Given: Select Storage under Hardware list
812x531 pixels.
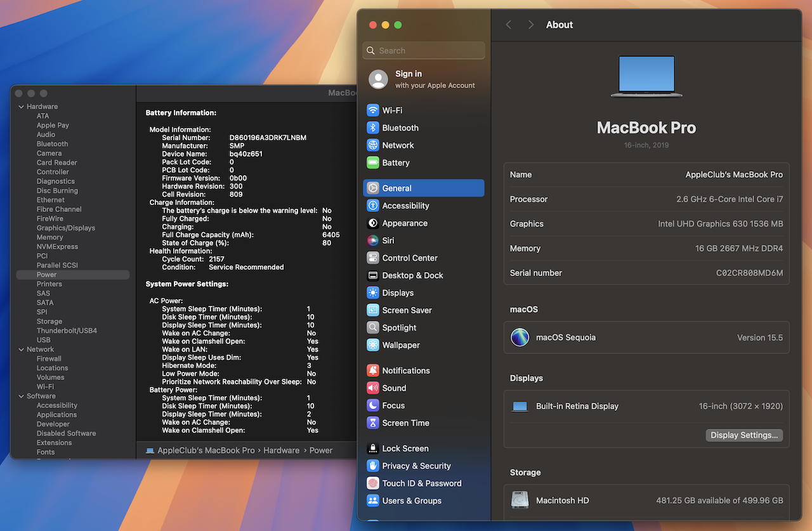Looking at the screenshot, I should tap(49, 322).
